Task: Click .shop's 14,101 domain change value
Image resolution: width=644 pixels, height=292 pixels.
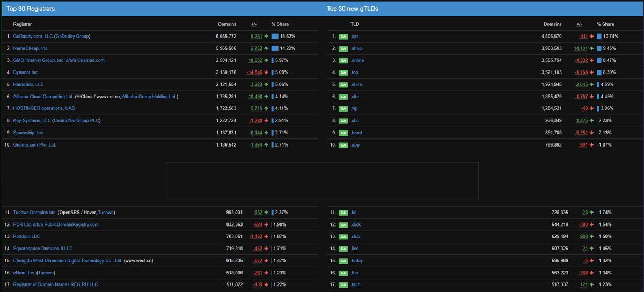Action: 581,48
